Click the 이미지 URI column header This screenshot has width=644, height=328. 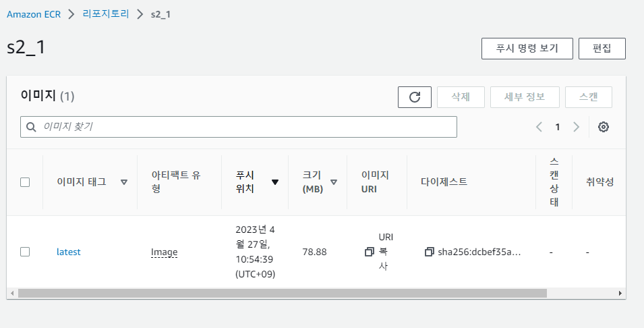click(375, 182)
